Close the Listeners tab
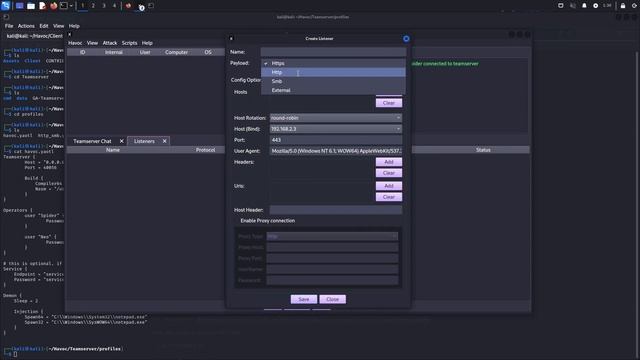The width and height of the screenshot is (640, 360). pos(164,141)
